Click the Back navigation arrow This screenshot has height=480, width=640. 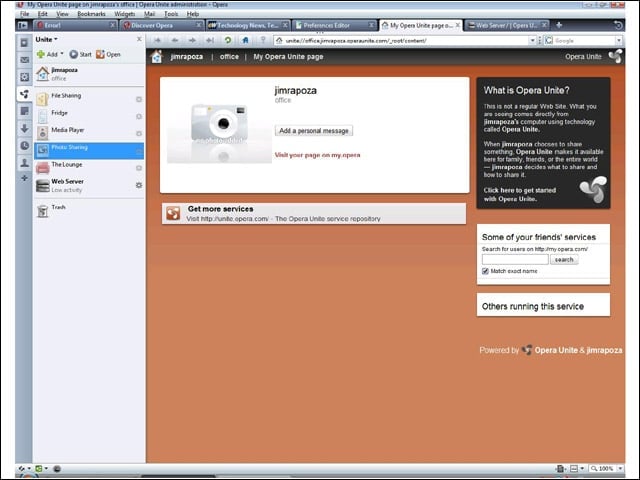(x=175, y=40)
